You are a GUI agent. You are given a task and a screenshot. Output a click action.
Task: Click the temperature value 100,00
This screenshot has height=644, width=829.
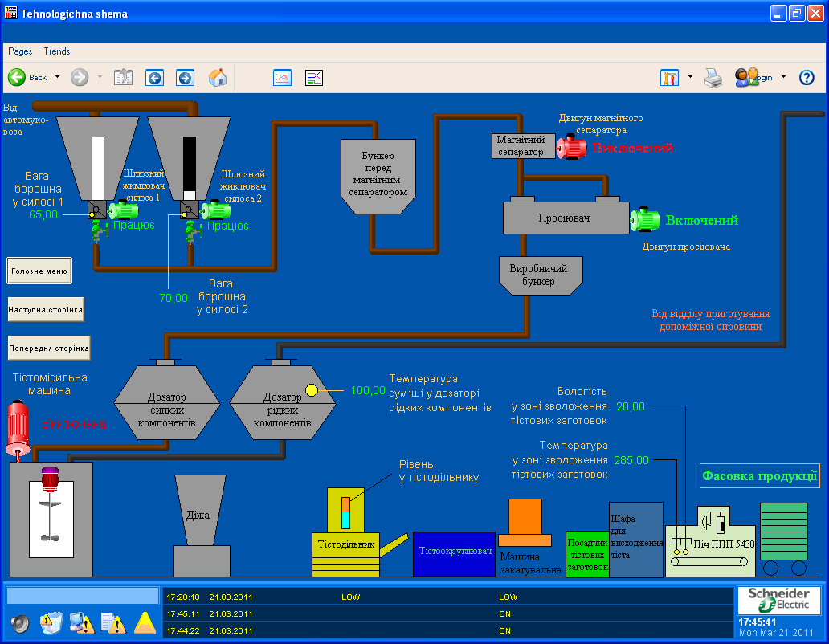(x=368, y=390)
